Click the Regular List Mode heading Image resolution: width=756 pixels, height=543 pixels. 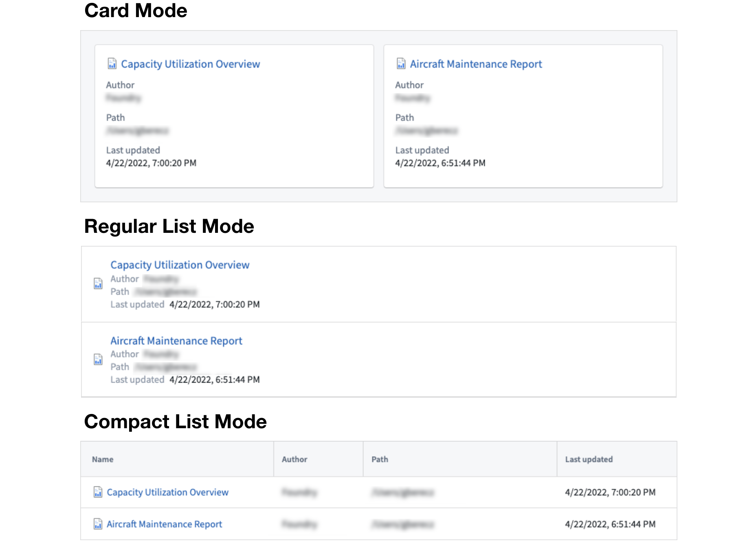(x=169, y=226)
